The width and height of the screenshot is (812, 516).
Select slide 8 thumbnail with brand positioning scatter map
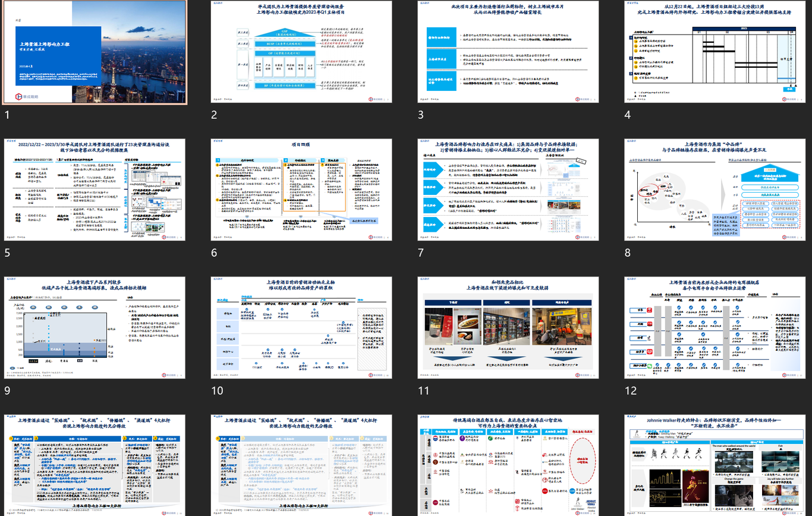tap(716, 190)
